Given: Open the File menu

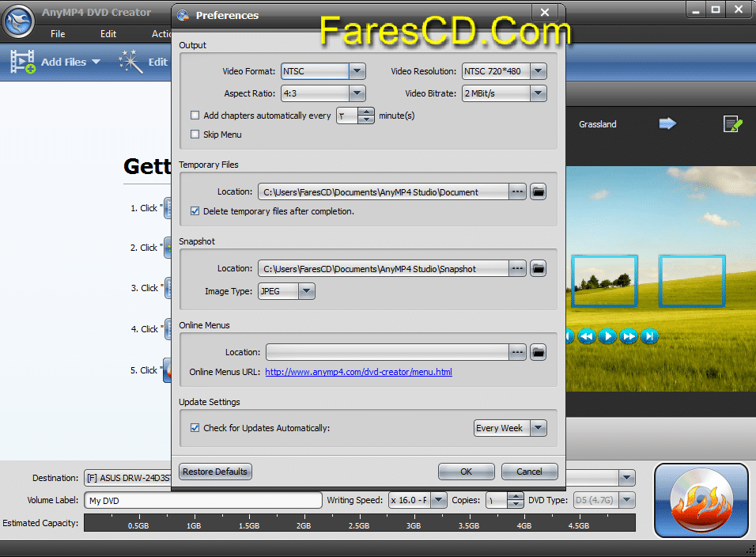Looking at the screenshot, I should click(x=58, y=34).
